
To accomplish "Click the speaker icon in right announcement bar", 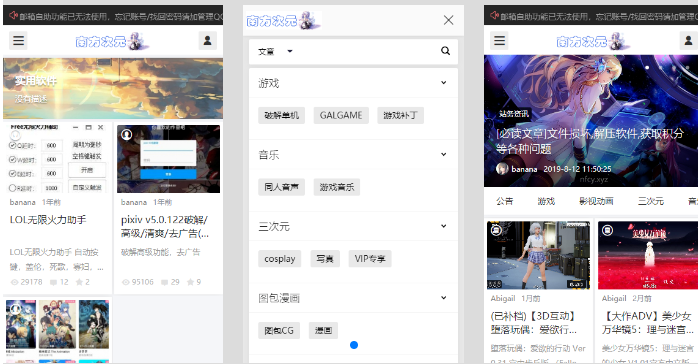I will coord(494,16).
